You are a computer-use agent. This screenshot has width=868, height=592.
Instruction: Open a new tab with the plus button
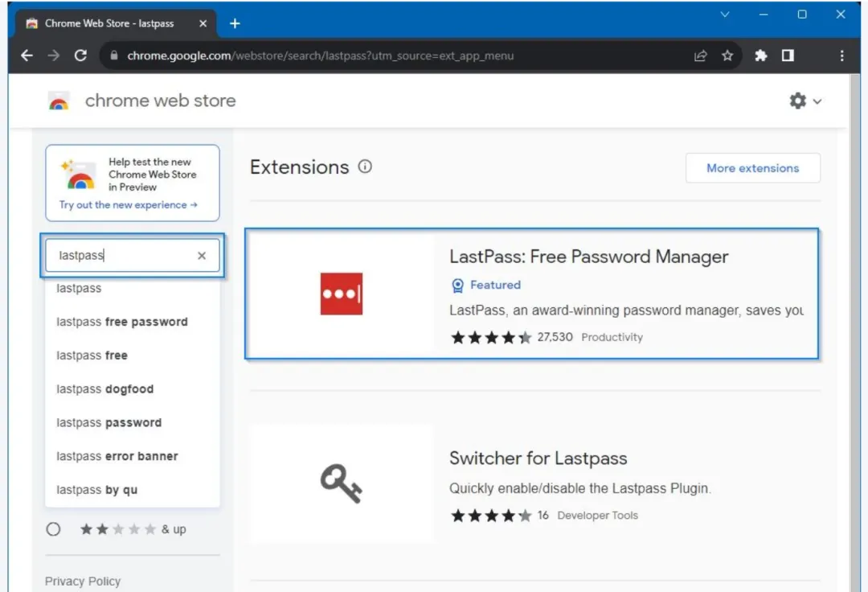click(235, 23)
